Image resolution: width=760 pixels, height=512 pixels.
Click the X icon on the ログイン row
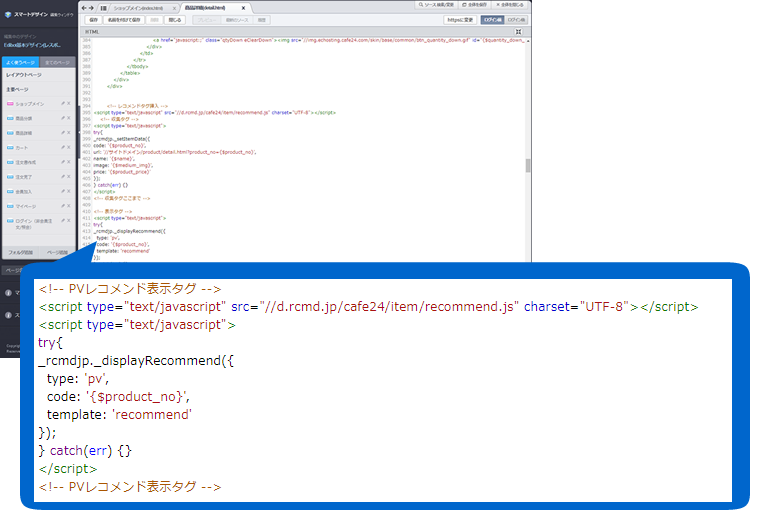[x=69, y=221]
